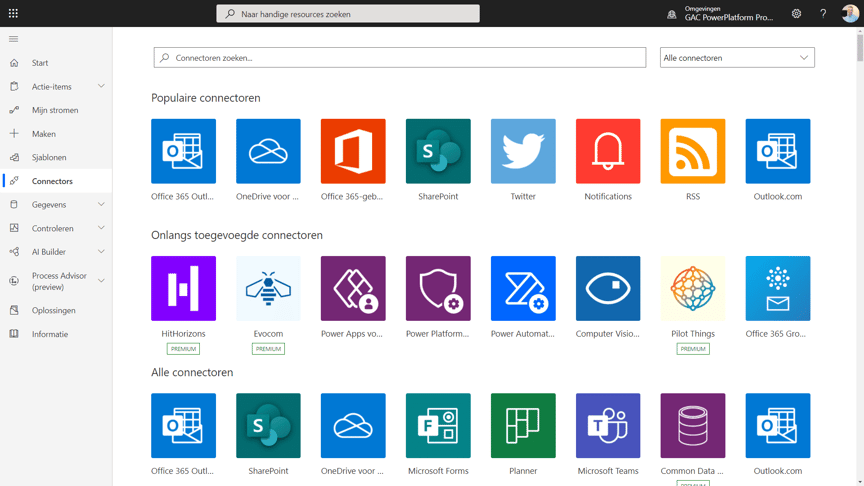Screen dimensions: 864x486
Task: Click the Connectoren zoeken search field
Action: pyautogui.click(x=399, y=57)
